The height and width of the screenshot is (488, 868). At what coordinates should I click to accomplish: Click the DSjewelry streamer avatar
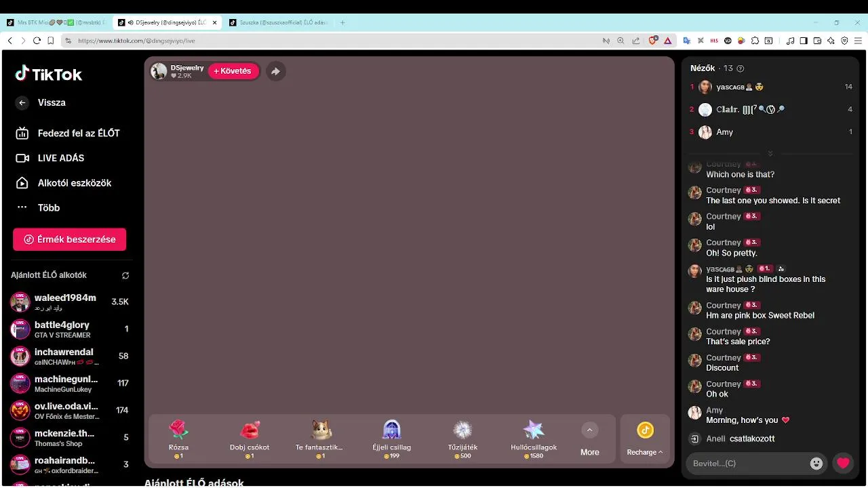[x=159, y=71]
